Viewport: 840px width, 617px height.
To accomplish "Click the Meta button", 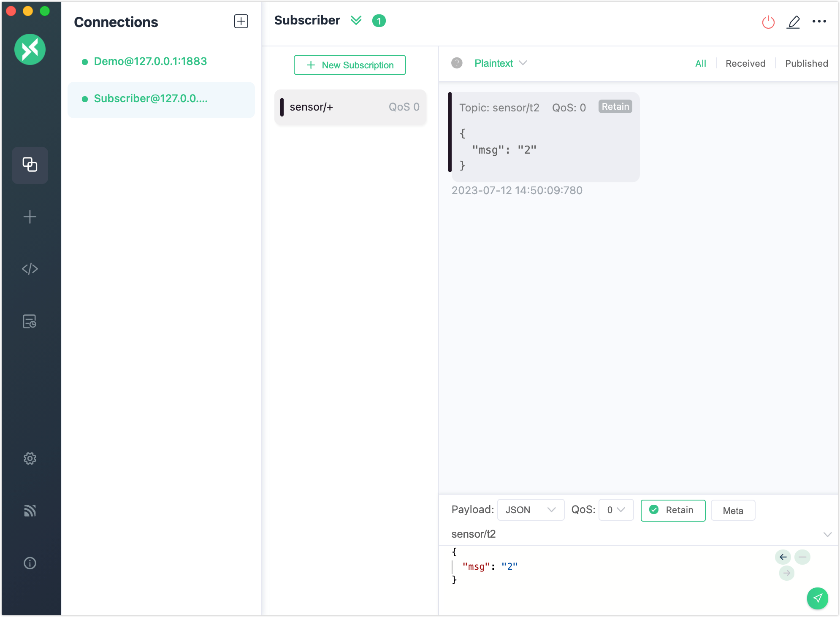I will point(732,511).
